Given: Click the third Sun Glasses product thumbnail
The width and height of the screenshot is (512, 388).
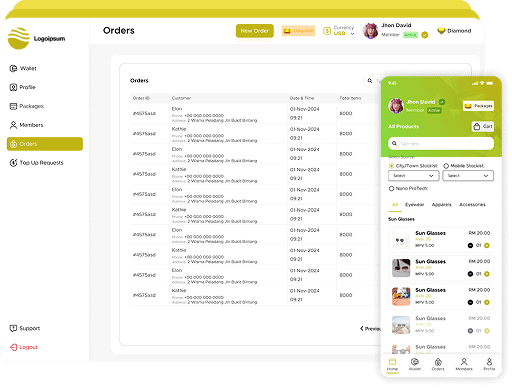Looking at the screenshot, I should [x=401, y=296].
